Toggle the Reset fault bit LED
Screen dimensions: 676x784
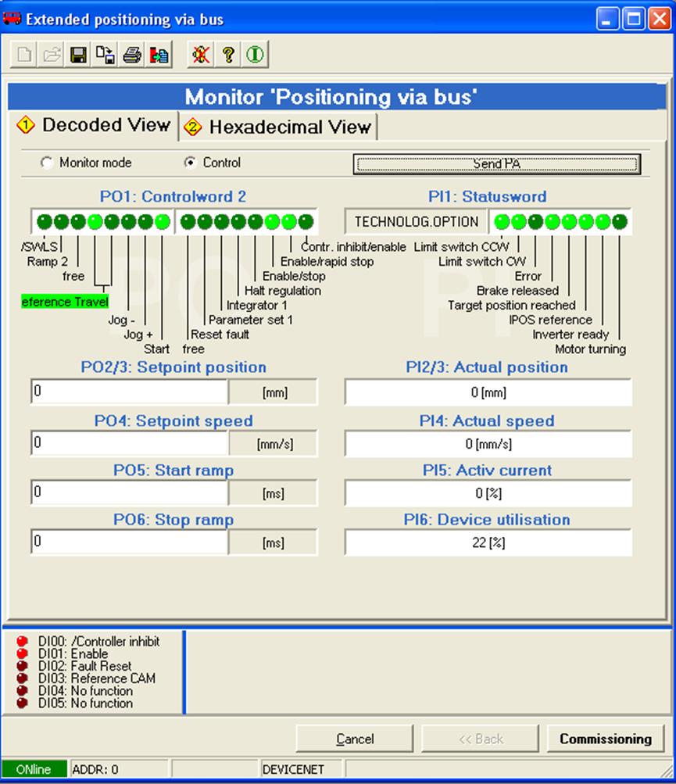(205, 221)
